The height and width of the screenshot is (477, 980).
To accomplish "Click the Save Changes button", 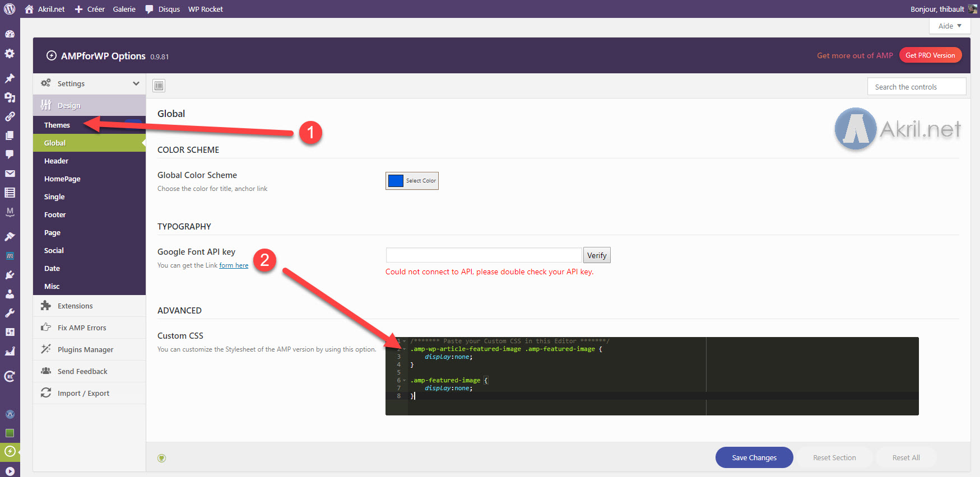I will coord(754,457).
